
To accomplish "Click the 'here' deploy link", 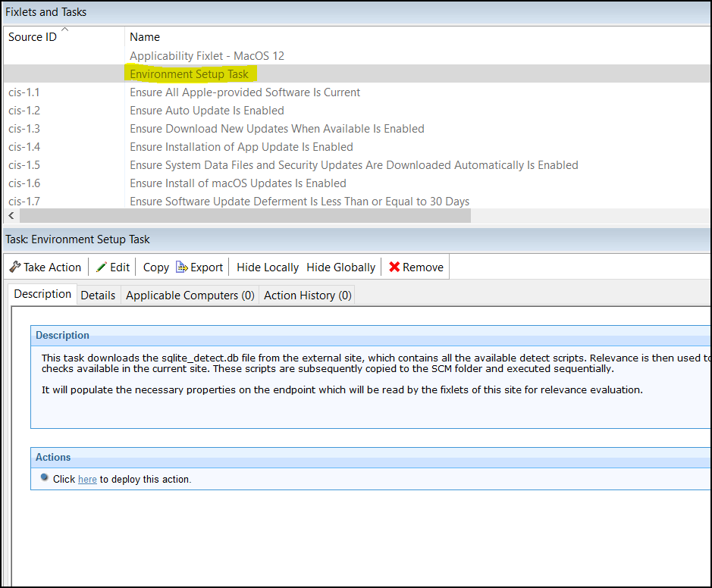I will pos(87,479).
